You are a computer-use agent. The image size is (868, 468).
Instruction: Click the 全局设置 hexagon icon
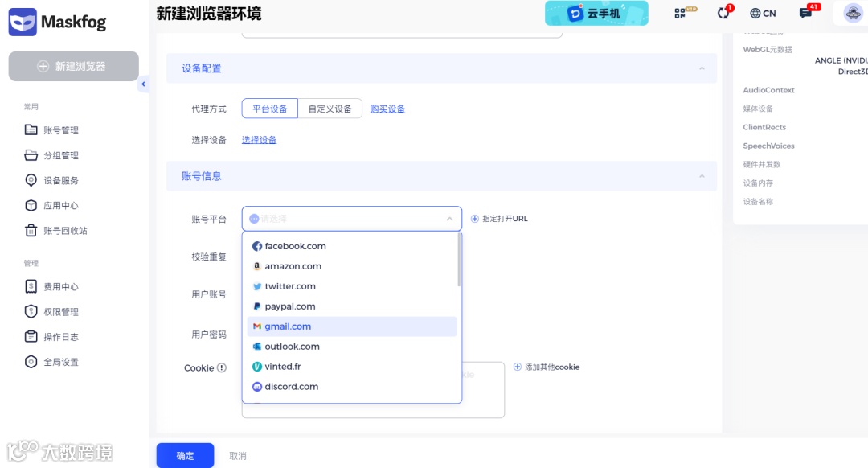coord(31,362)
